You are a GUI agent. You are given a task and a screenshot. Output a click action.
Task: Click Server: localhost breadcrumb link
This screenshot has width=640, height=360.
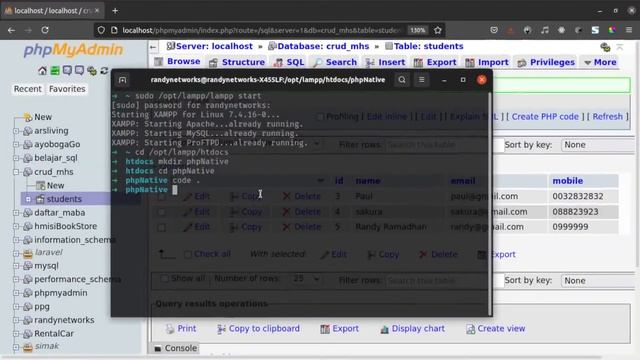[x=214, y=47]
